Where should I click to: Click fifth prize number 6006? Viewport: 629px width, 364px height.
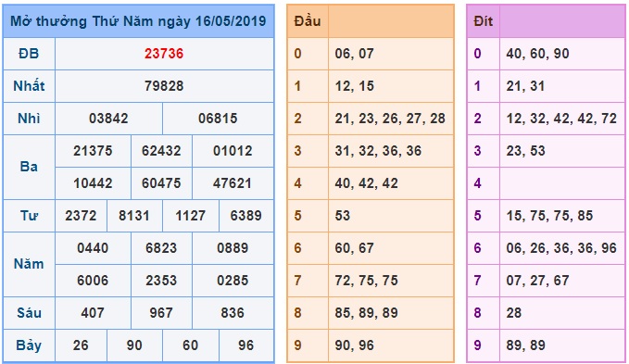93,281
